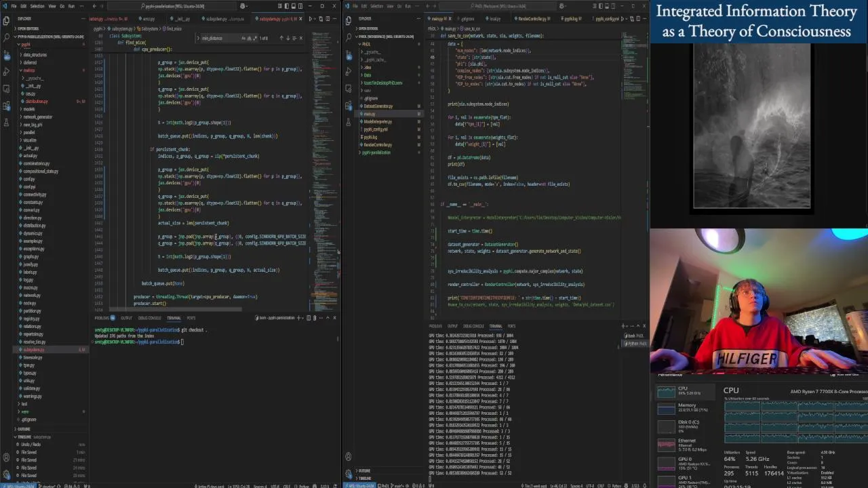Image resolution: width=868 pixels, height=488 pixels.
Task: Open Run and Debug icon in right VS Code window
Action: [349, 72]
